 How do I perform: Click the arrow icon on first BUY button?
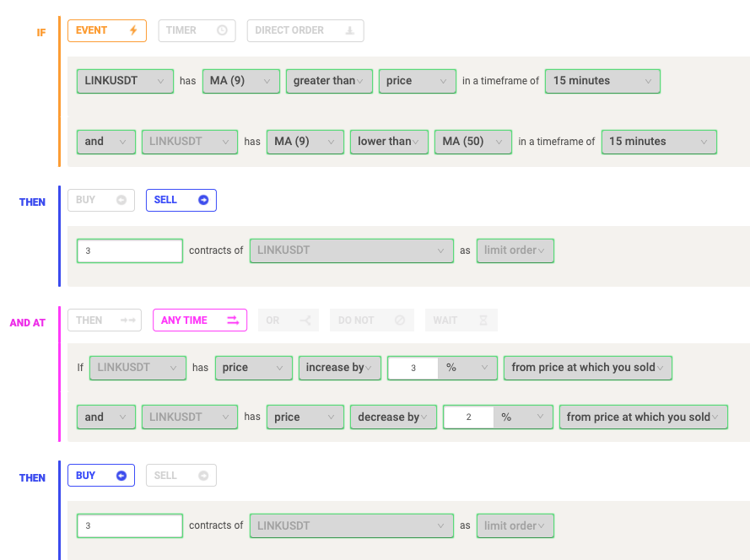tap(121, 200)
